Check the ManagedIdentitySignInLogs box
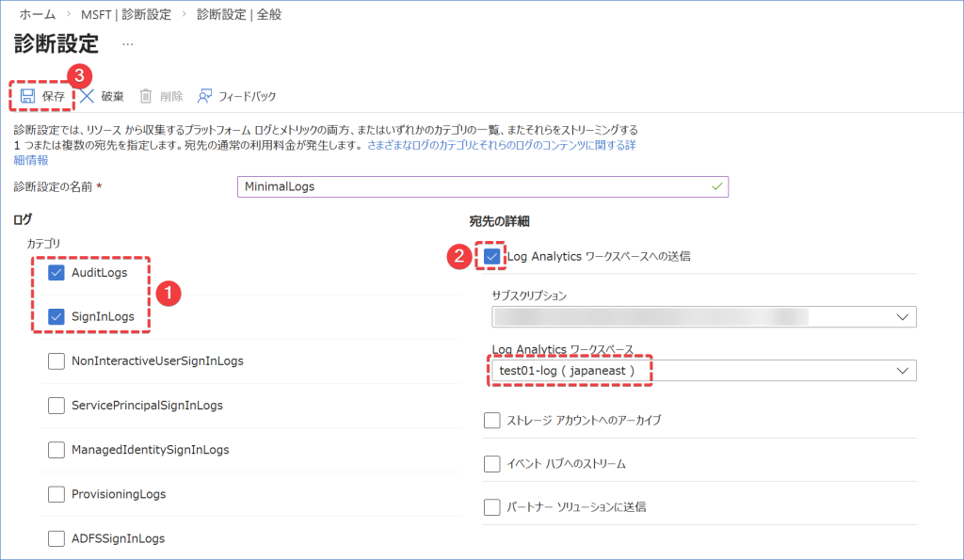This screenshot has width=964, height=560. [56, 450]
